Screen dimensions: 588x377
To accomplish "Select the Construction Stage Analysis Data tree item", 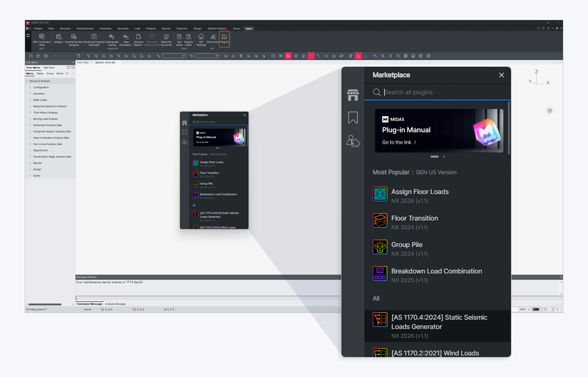I will [52, 157].
